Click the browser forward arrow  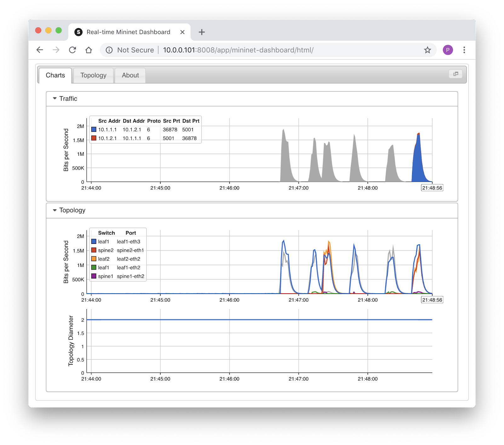pos(56,50)
